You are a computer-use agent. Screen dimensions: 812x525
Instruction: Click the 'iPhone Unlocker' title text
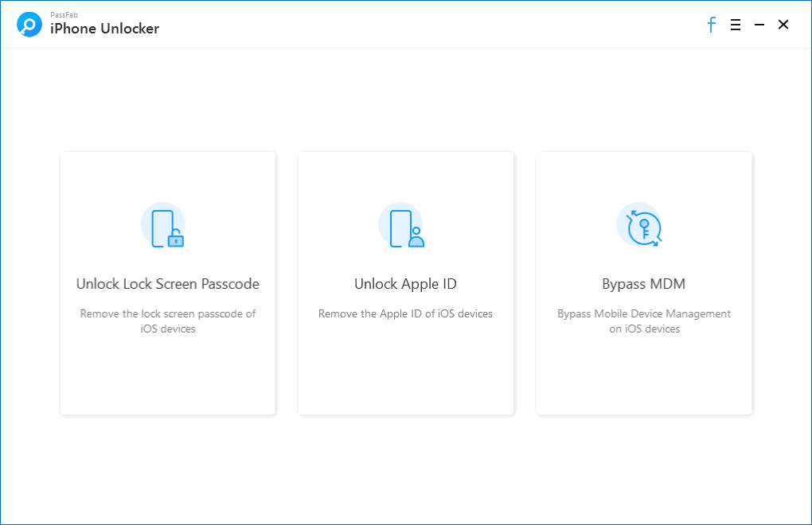104,29
